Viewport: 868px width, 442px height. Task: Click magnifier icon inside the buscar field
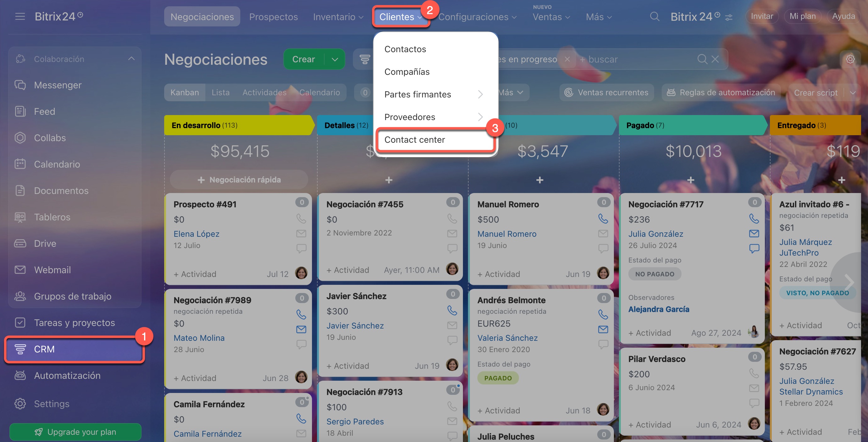coord(702,59)
